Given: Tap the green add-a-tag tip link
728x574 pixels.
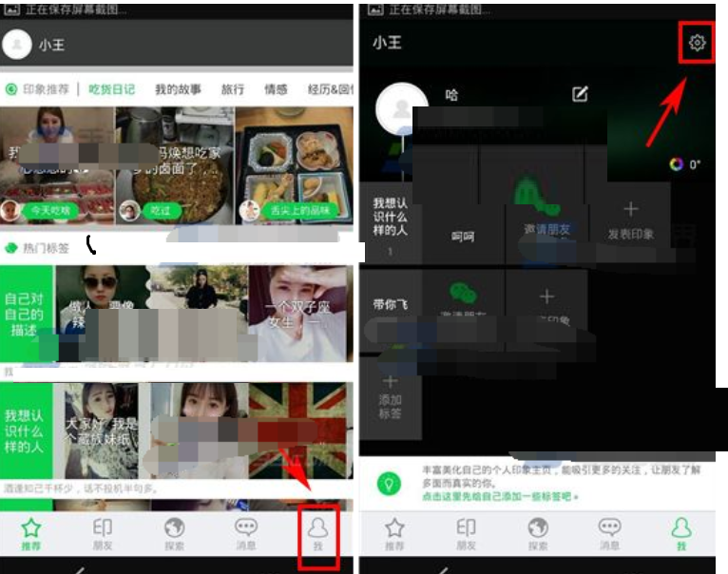Looking at the screenshot, I should pos(500,497).
